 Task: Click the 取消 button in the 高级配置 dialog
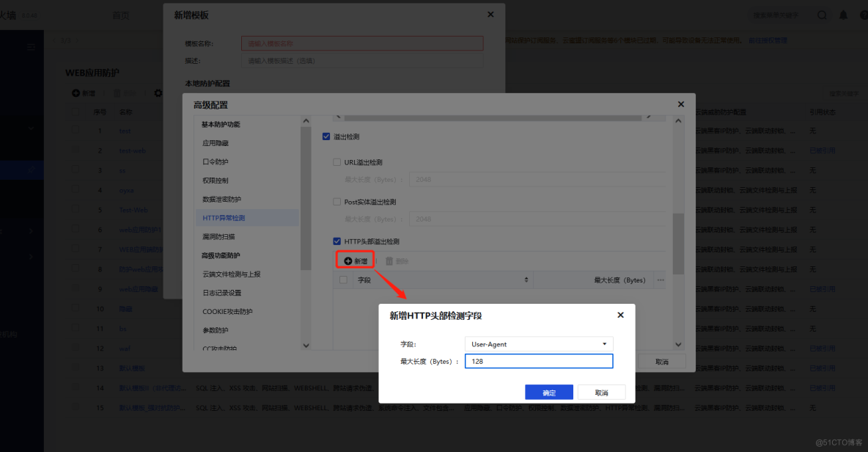tap(662, 360)
